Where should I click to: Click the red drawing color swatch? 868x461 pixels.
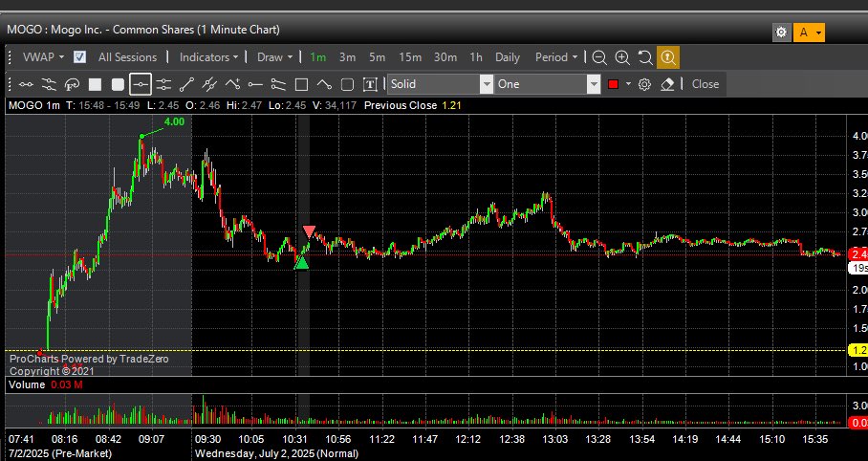coord(613,84)
